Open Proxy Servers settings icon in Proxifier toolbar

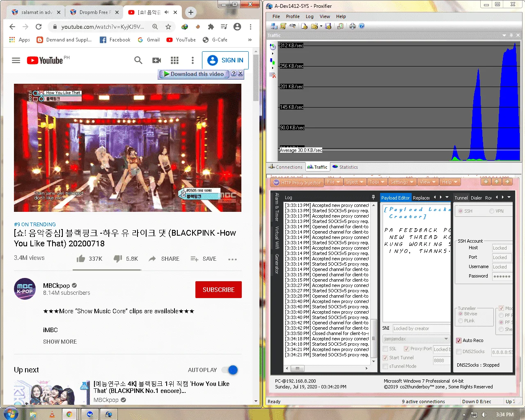click(x=274, y=26)
